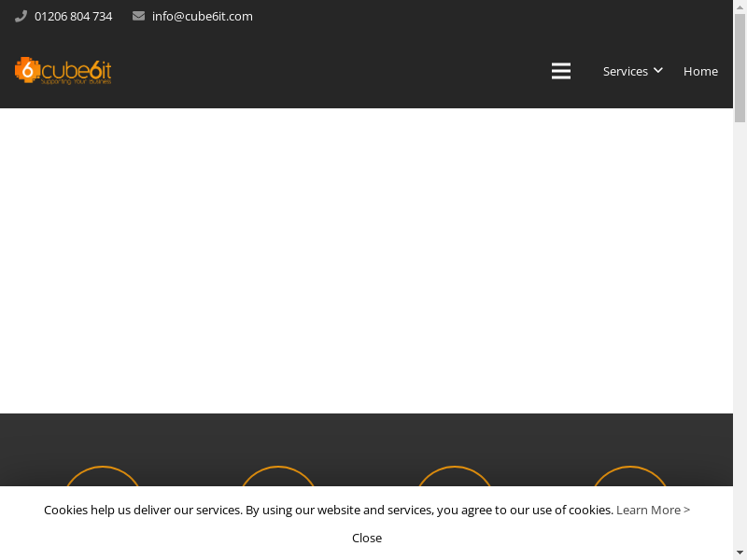Viewport: 747px width, 560px height.
Task: Click the cube6it logo
Action: coord(63,71)
